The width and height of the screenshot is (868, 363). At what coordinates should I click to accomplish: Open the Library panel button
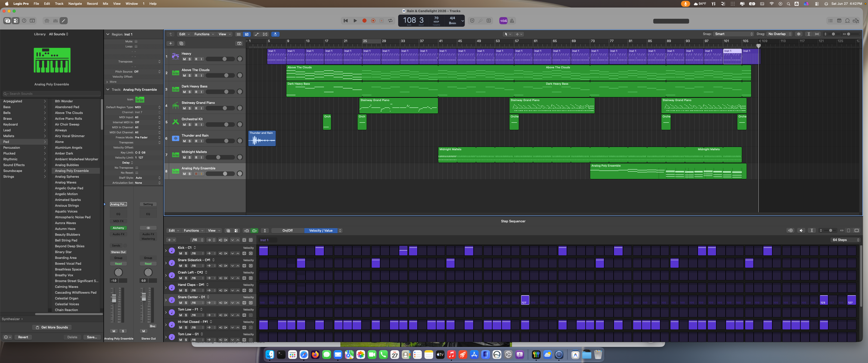point(7,20)
